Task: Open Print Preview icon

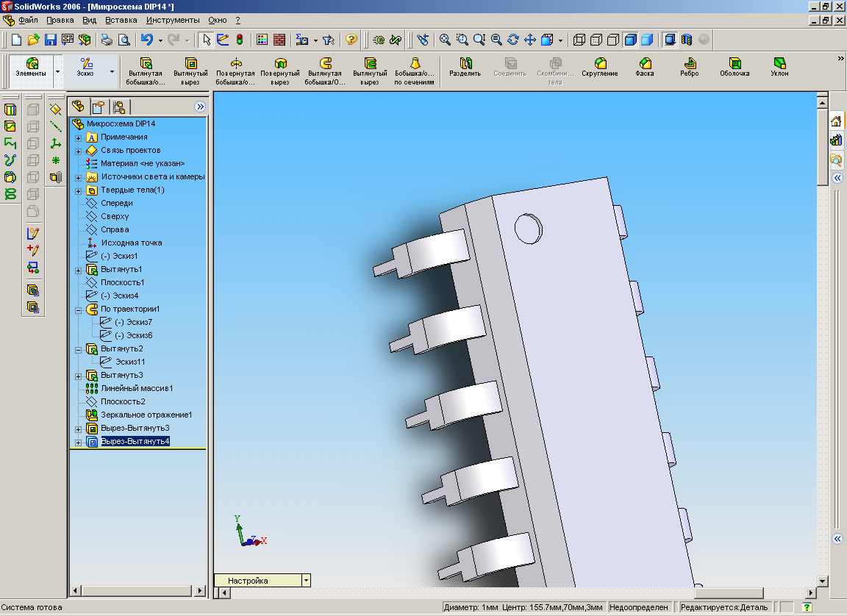Action: tap(124, 40)
